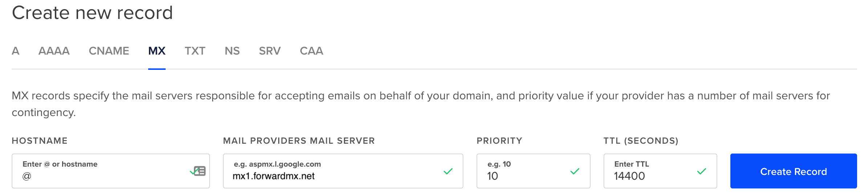Click the TTL input showing 14400
This screenshot has width=868, height=195.
(x=650, y=176)
